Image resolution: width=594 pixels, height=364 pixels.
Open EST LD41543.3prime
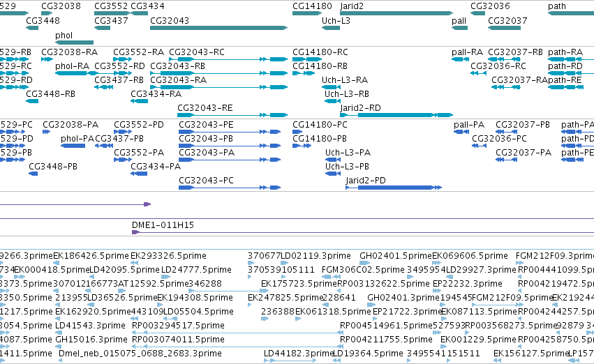pos(90,326)
